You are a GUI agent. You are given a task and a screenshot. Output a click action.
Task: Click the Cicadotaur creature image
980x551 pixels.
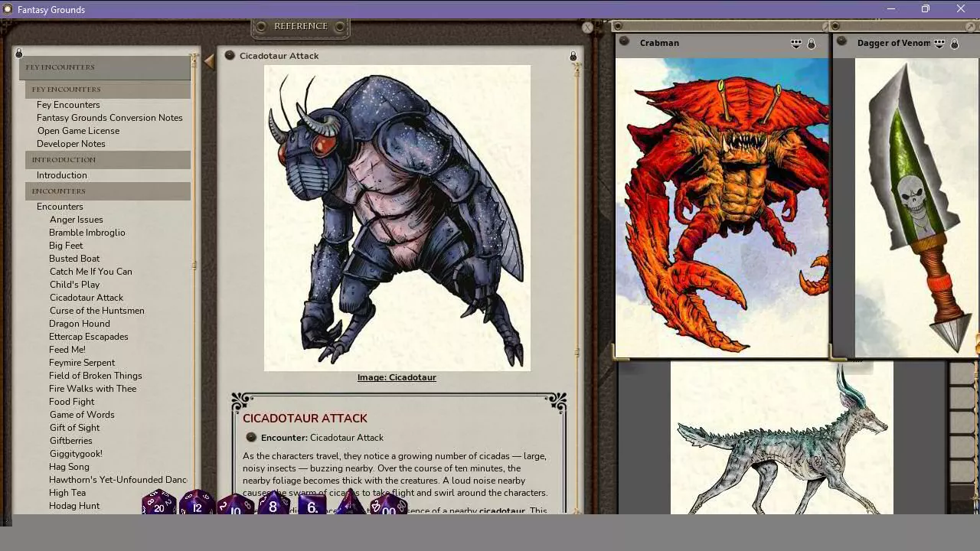397,218
